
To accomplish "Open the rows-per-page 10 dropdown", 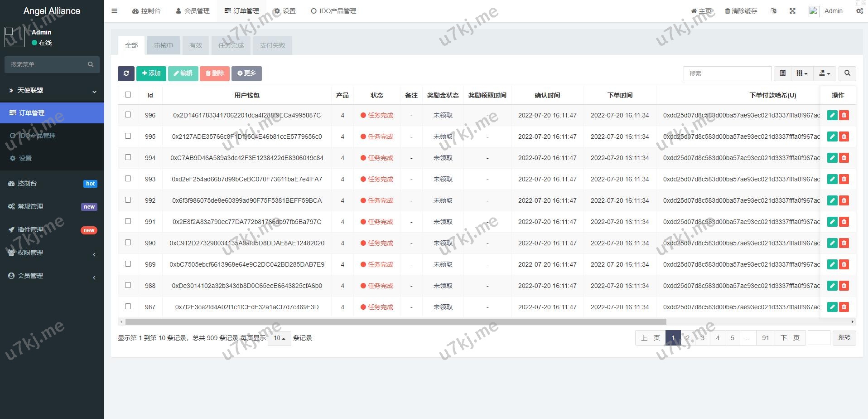I will pos(279,338).
